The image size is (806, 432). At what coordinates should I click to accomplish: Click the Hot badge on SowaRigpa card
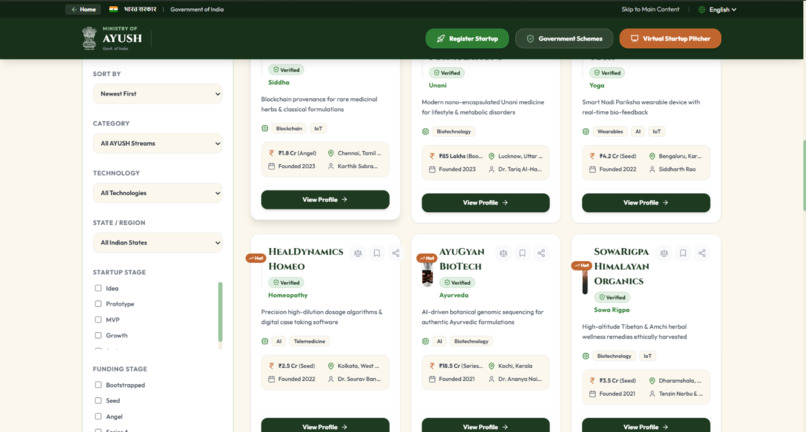click(581, 265)
